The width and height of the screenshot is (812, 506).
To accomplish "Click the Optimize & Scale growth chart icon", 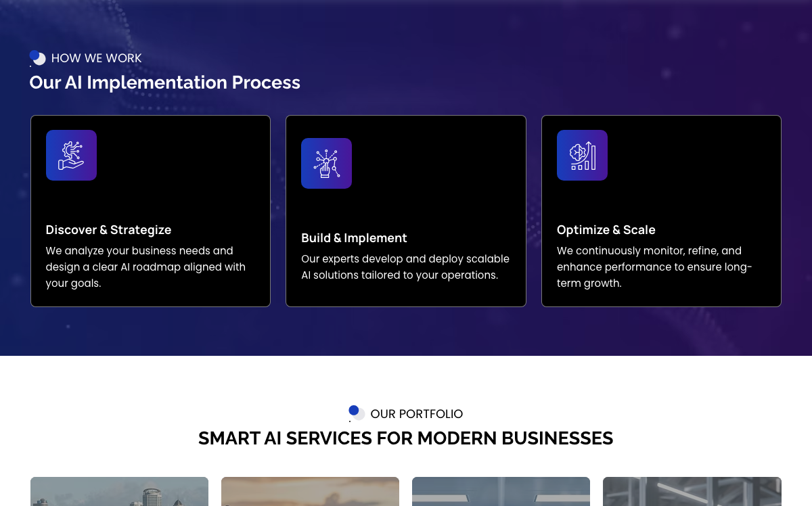I will [x=582, y=155].
